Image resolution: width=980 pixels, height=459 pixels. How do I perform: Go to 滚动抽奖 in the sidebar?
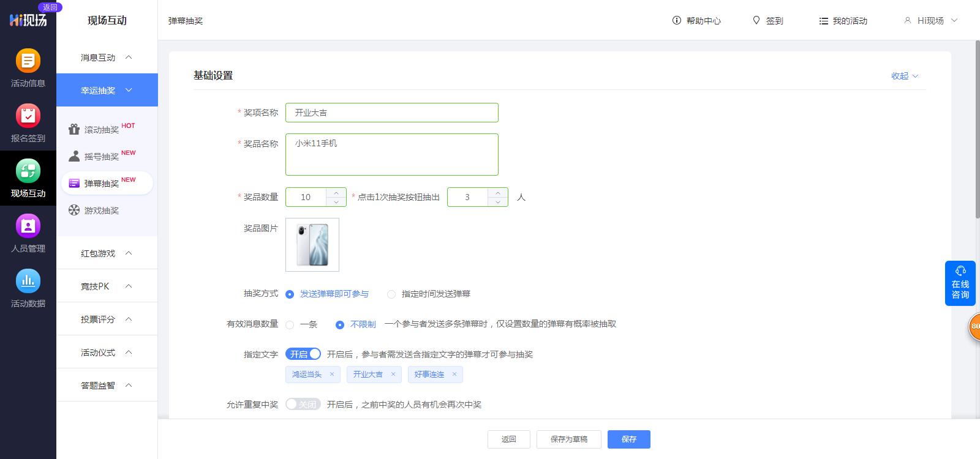(102, 130)
